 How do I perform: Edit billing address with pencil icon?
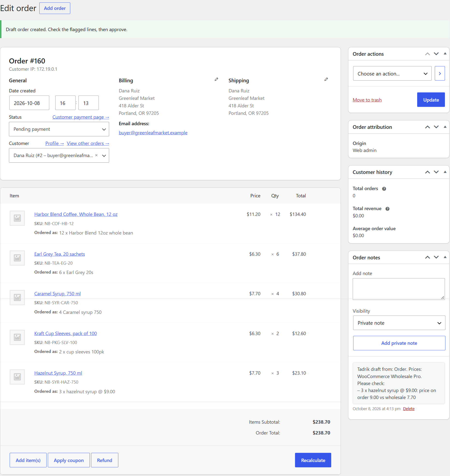pos(216,79)
